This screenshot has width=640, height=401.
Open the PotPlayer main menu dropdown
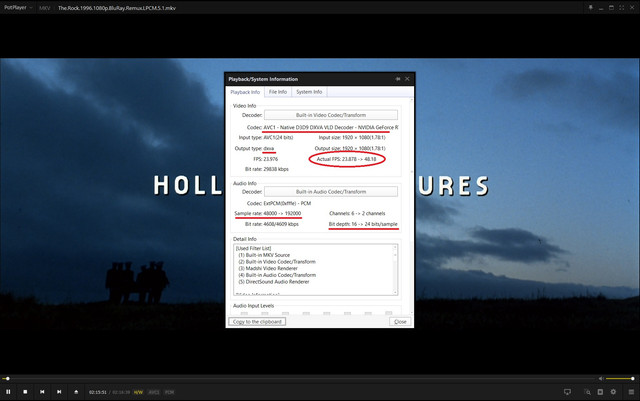(x=18, y=7)
